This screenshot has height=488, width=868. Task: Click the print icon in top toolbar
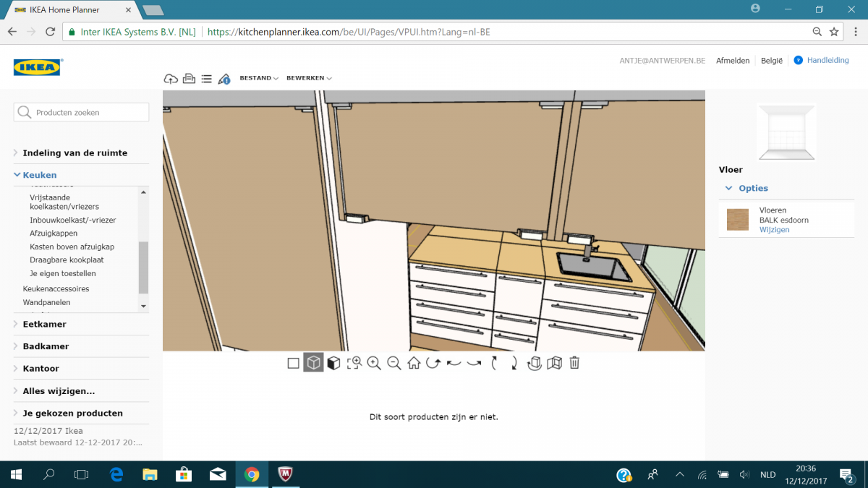[189, 79]
